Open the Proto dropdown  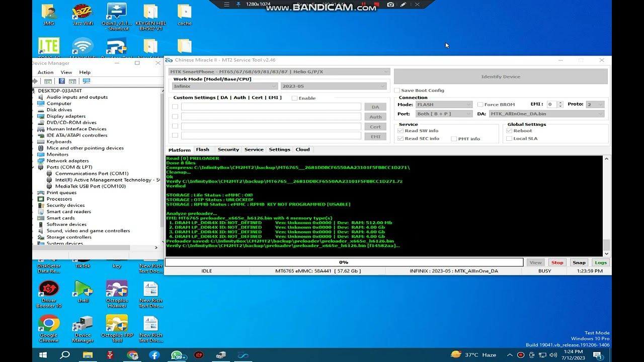pos(595,105)
